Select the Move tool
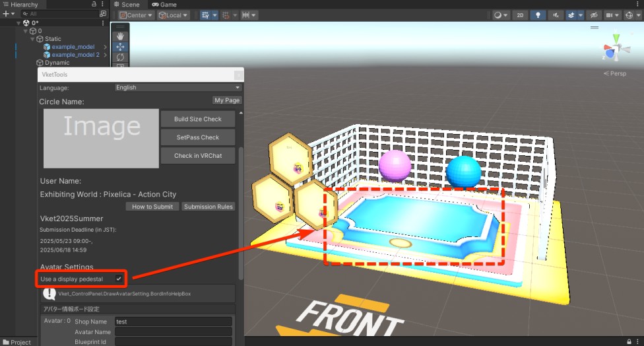The height and width of the screenshot is (346, 644). [120, 47]
